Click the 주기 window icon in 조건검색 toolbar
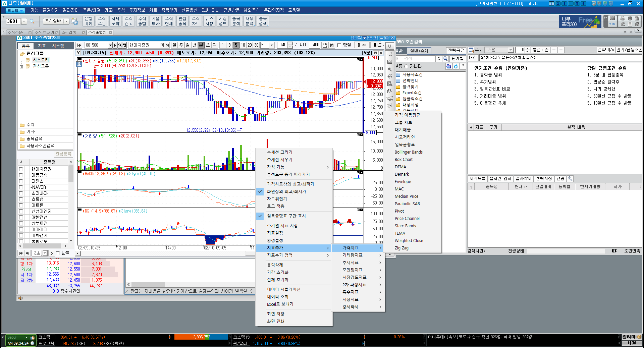The width and height of the screenshot is (644, 348). (471, 50)
